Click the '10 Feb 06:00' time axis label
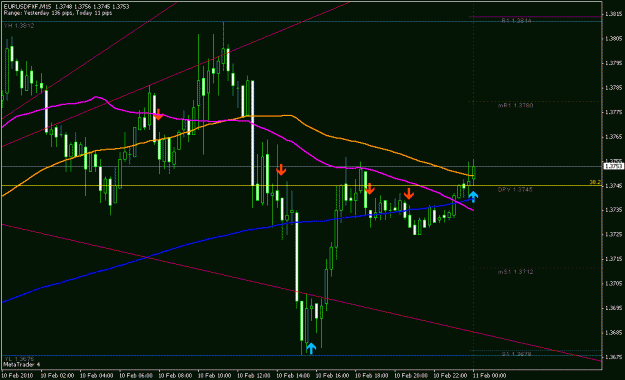This screenshot has height=380, width=625. point(136,376)
